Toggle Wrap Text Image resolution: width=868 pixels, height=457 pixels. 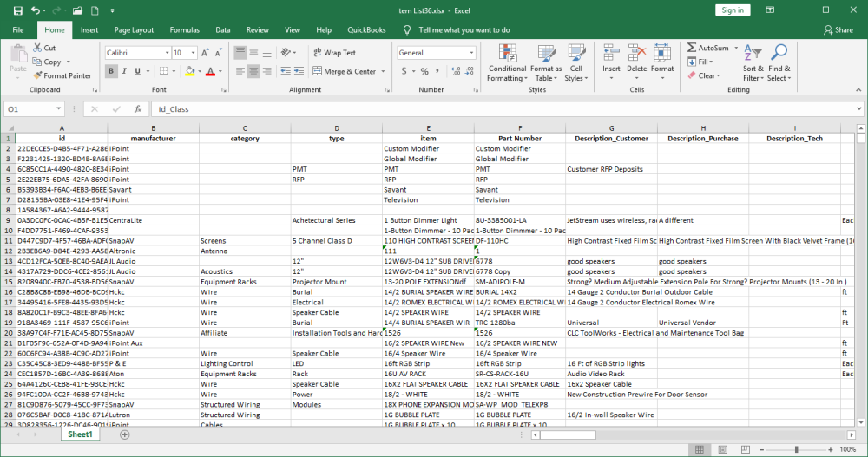[334, 53]
